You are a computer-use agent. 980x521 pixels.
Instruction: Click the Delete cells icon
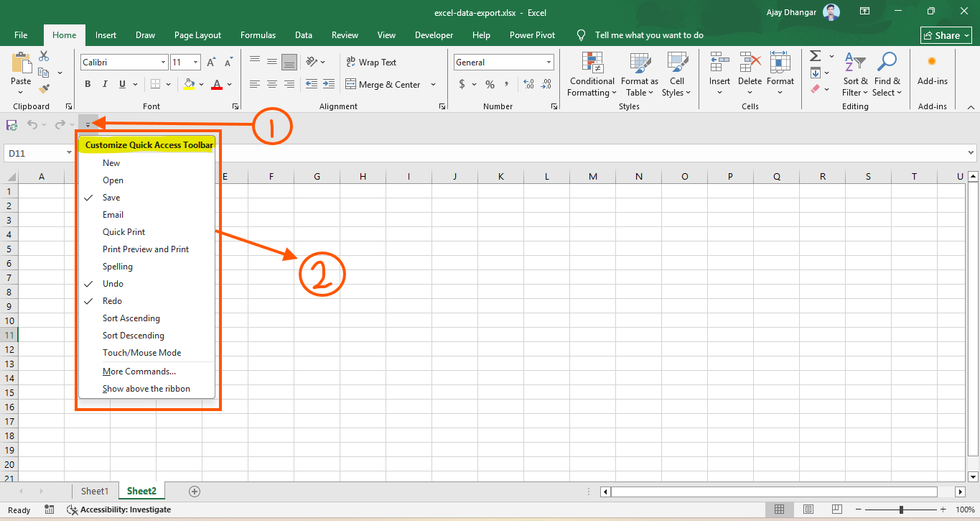[x=750, y=63]
